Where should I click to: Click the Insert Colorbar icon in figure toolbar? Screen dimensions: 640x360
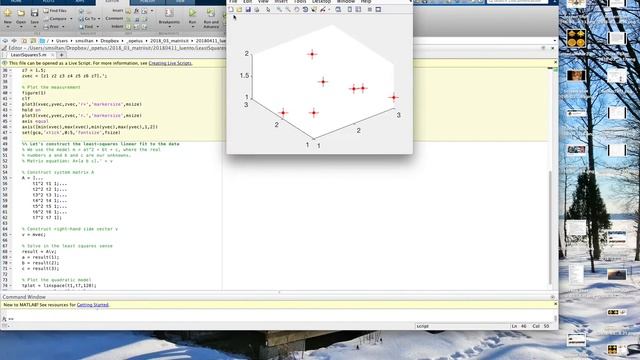coord(350,9)
